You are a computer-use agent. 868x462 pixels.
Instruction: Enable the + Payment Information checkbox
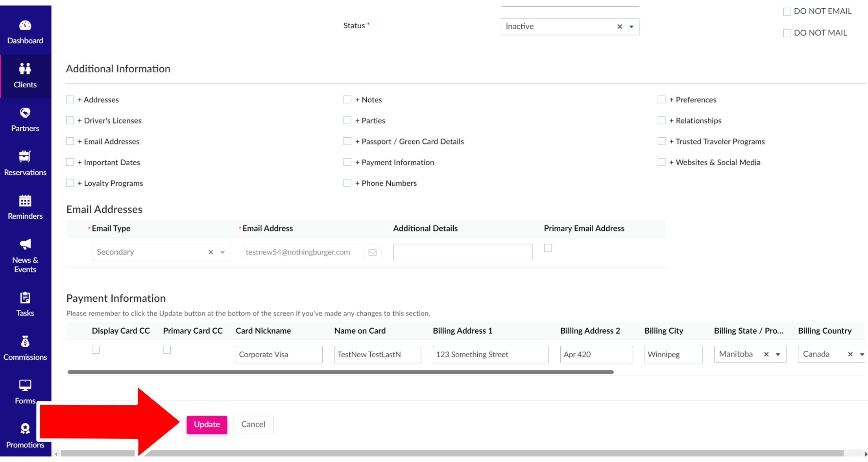[347, 162]
